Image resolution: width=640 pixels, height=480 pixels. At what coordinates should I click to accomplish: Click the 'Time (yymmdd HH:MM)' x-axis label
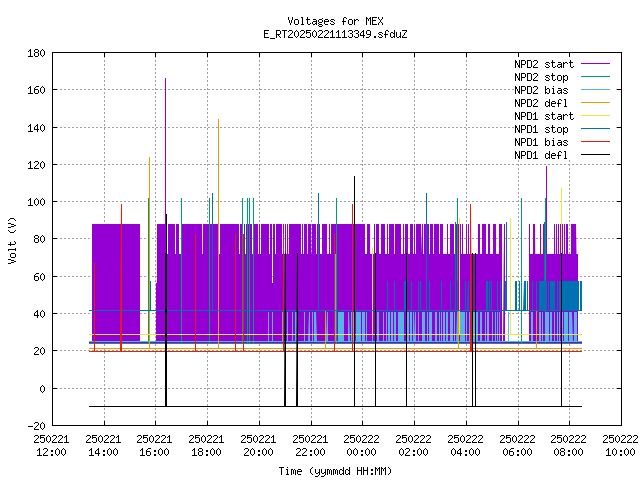coord(335,471)
